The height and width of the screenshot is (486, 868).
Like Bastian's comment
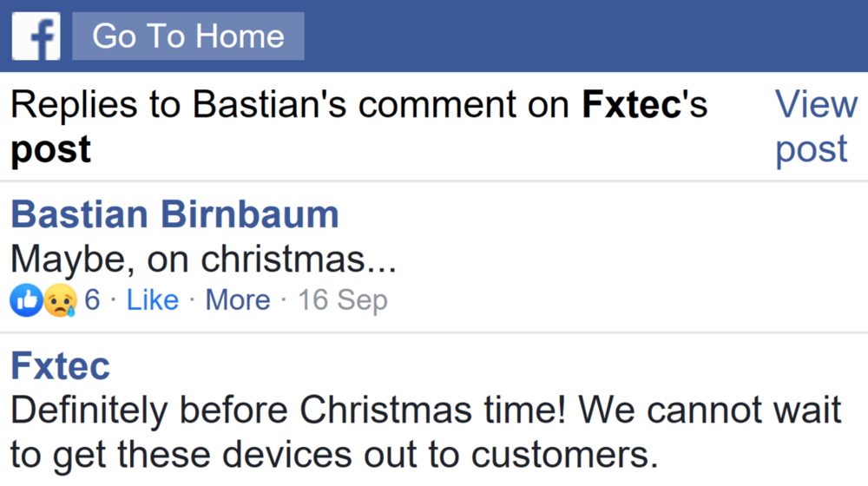click(152, 300)
